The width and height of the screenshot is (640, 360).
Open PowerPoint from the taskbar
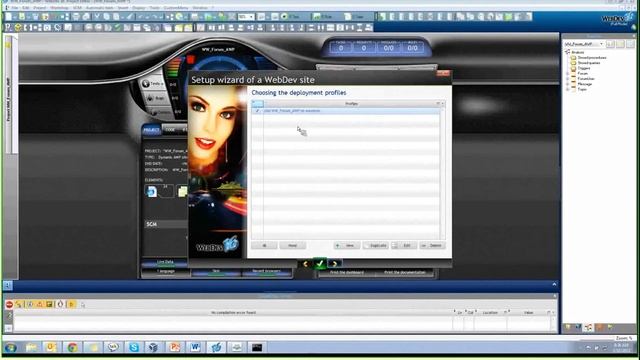point(175,347)
